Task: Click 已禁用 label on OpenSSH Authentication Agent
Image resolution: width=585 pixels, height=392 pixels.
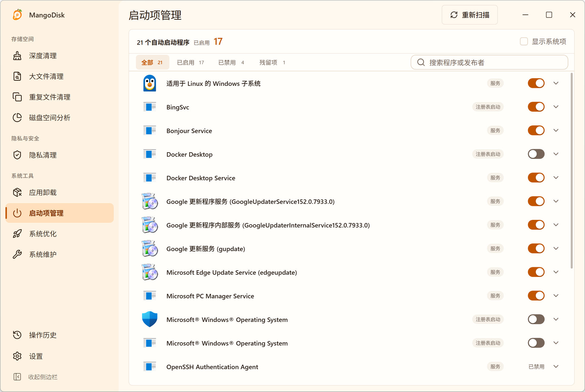Action: (x=536, y=366)
